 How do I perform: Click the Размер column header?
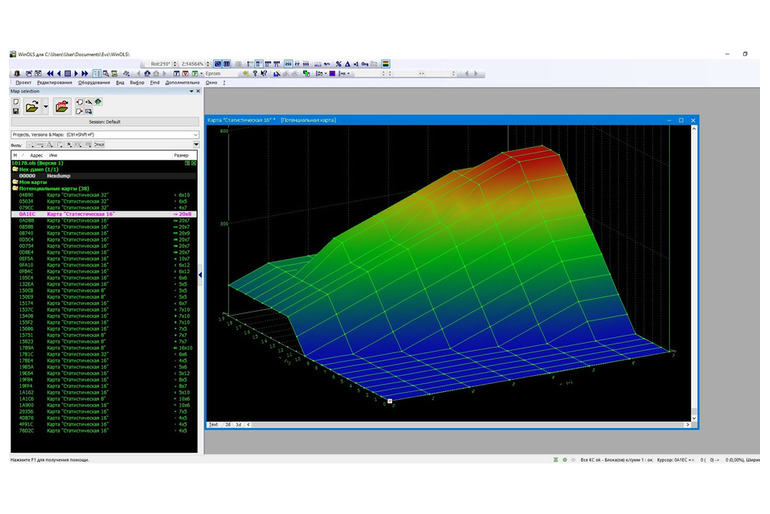coord(181,155)
